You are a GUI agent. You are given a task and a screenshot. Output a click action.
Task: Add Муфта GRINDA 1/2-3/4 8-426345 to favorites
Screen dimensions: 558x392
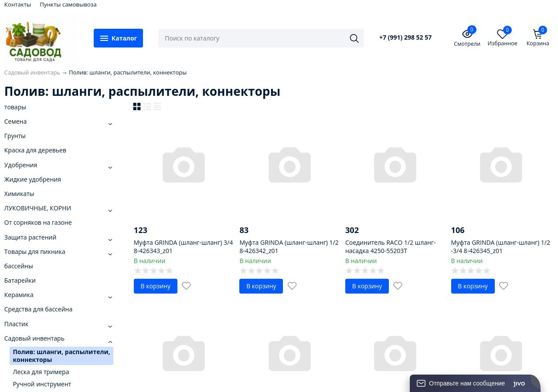point(504,286)
